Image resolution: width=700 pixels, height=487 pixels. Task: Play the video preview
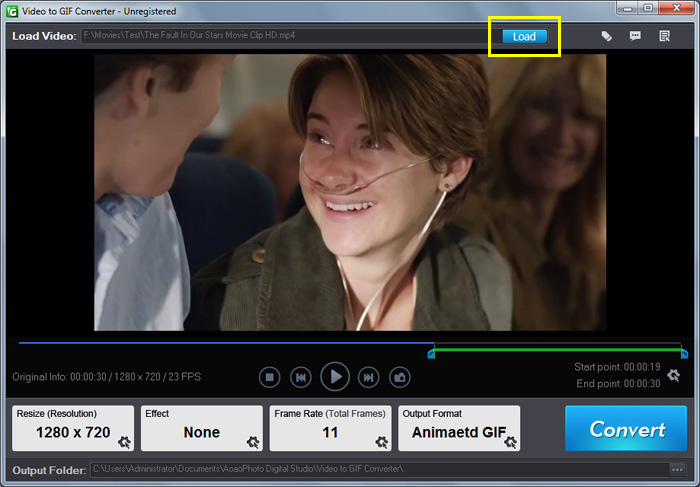(335, 377)
